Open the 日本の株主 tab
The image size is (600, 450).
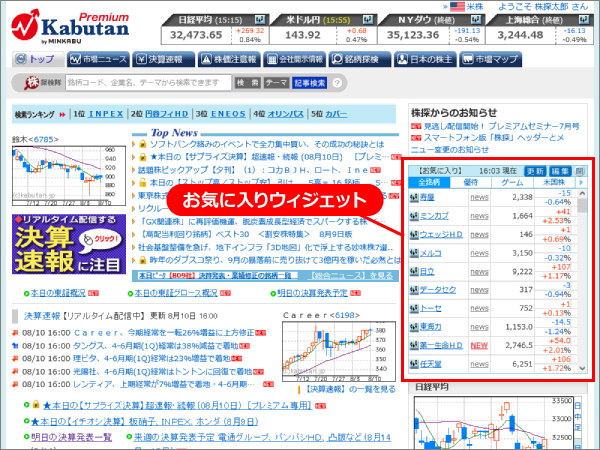click(425, 59)
